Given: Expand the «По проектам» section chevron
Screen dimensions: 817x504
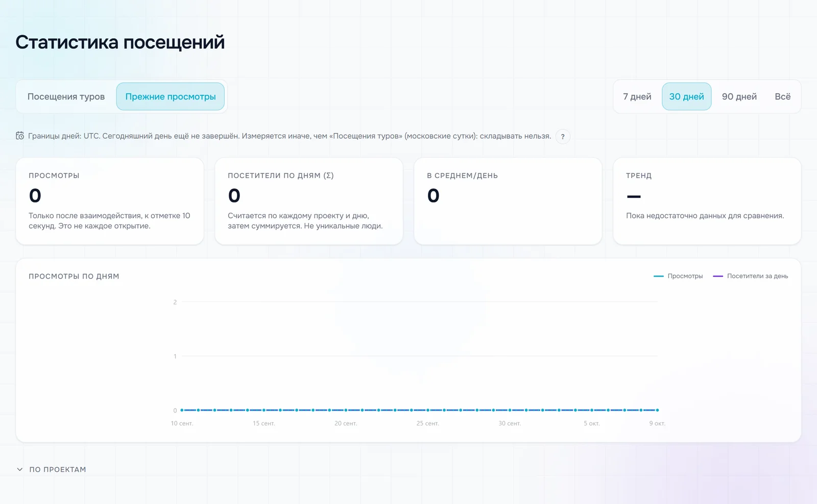Looking at the screenshot, I should pyautogui.click(x=20, y=469).
